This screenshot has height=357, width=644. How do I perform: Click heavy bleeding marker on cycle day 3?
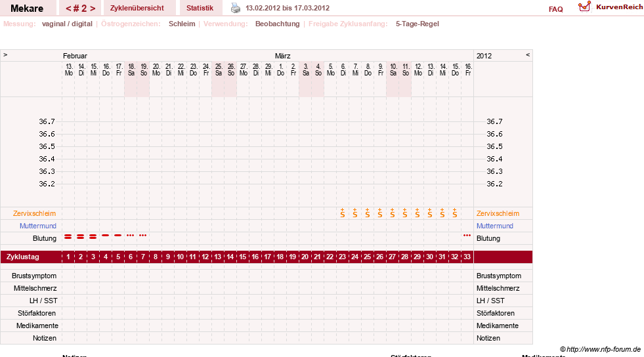tap(93, 236)
